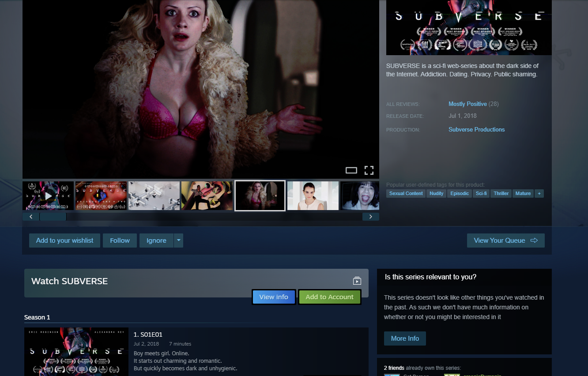This screenshot has width=588, height=376.
Task: Enter fullscreen mode for the screenshot viewer
Action: [369, 170]
